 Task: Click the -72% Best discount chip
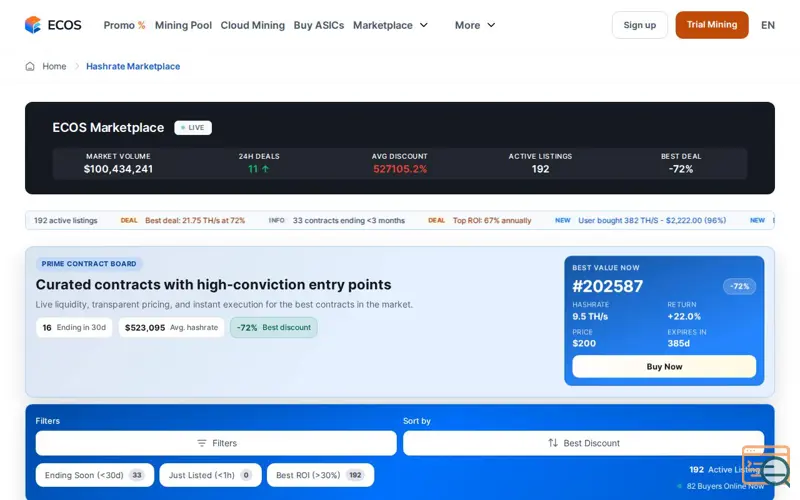(273, 328)
